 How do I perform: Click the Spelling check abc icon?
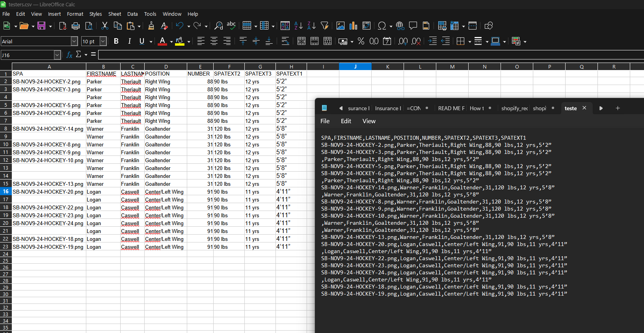[231, 26]
